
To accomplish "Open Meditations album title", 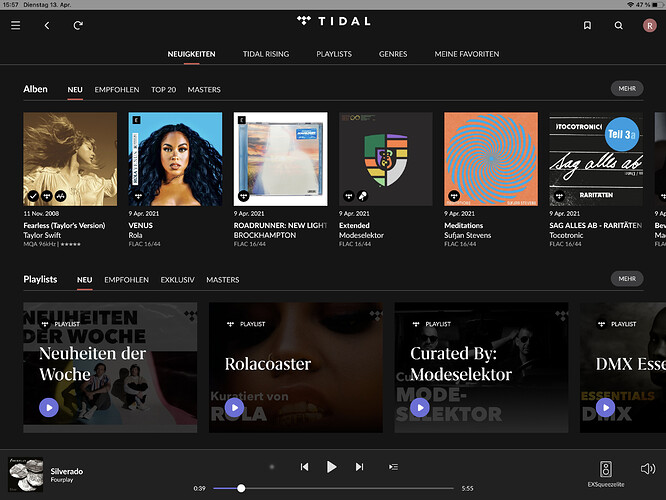I will 463,225.
